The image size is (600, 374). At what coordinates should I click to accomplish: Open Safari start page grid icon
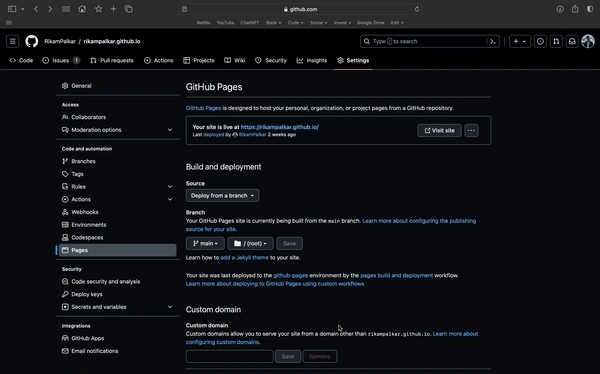(66, 9)
